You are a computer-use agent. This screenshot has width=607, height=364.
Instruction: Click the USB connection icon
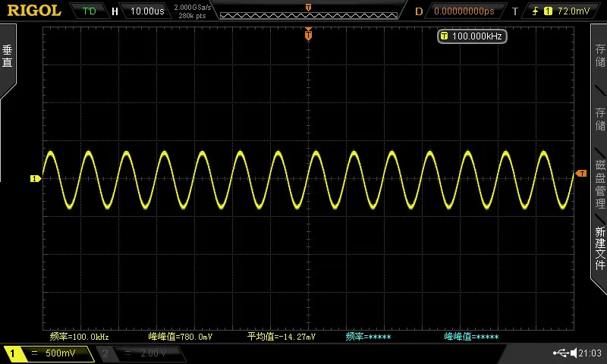pyautogui.click(x=561, y=353)
